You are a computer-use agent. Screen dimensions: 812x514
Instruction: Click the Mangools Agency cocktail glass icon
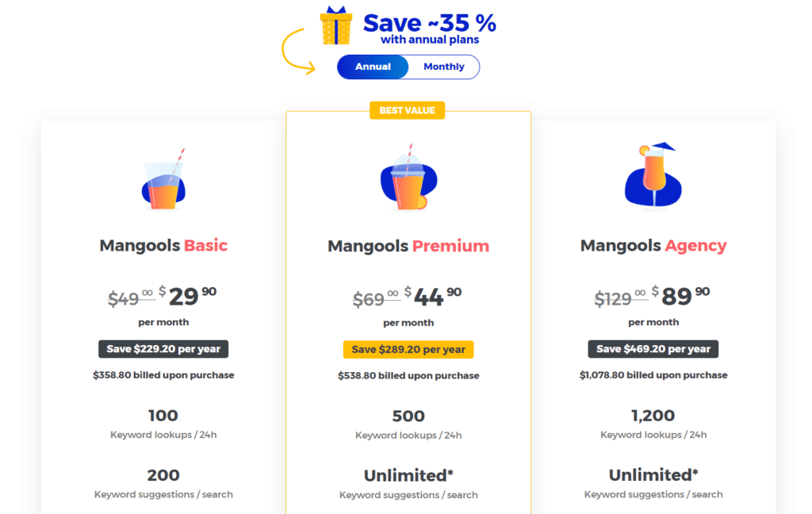click(x=653, y=175)
